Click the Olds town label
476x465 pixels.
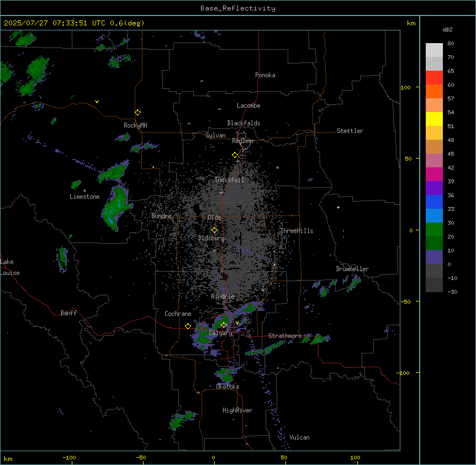[x=214, y=218]
